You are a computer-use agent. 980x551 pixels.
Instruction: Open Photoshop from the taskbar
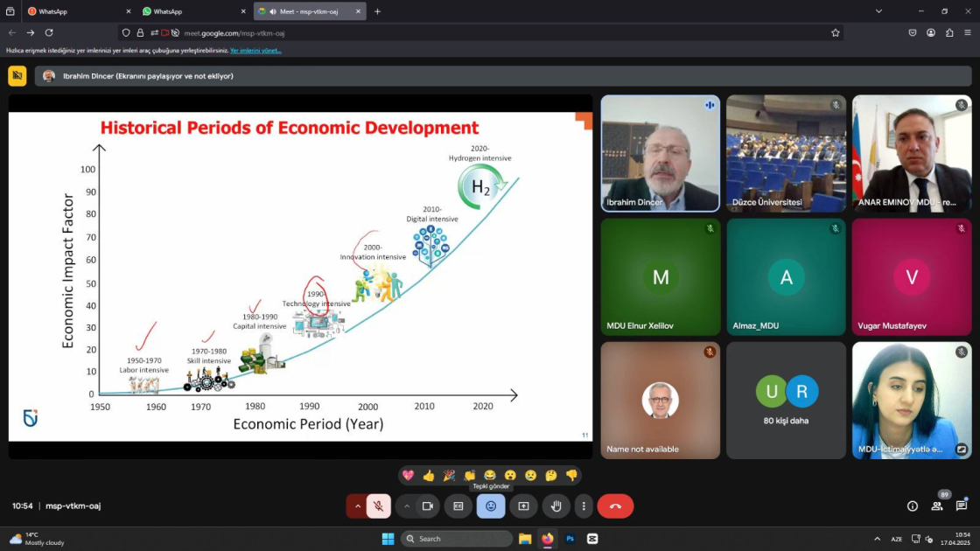[x=570, y=539]
